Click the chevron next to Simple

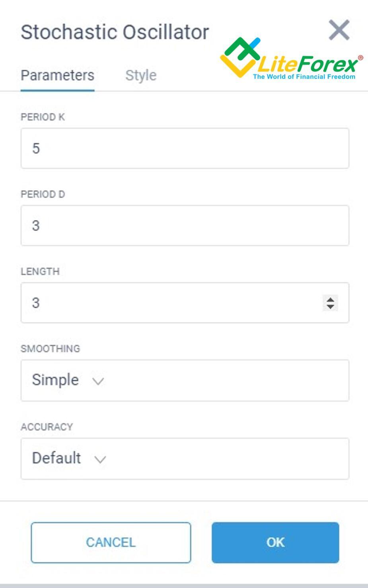[x=98, y=381]
